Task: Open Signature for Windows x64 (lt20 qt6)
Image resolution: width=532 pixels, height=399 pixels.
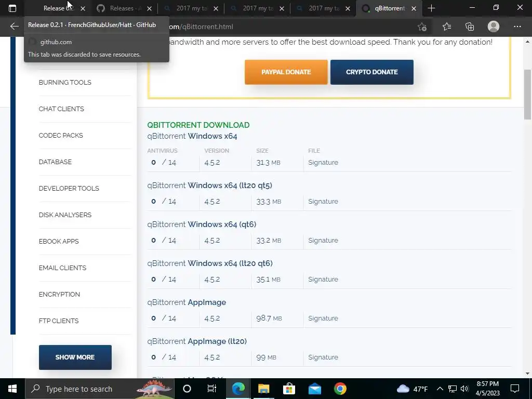Action: [x=323, y=280]
